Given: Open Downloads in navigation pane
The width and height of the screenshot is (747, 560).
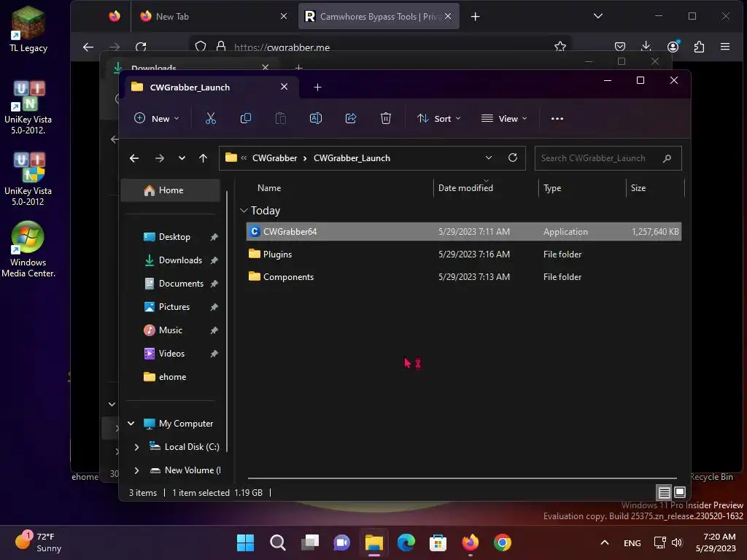Looking at the screenshot, I should (180, 260).
